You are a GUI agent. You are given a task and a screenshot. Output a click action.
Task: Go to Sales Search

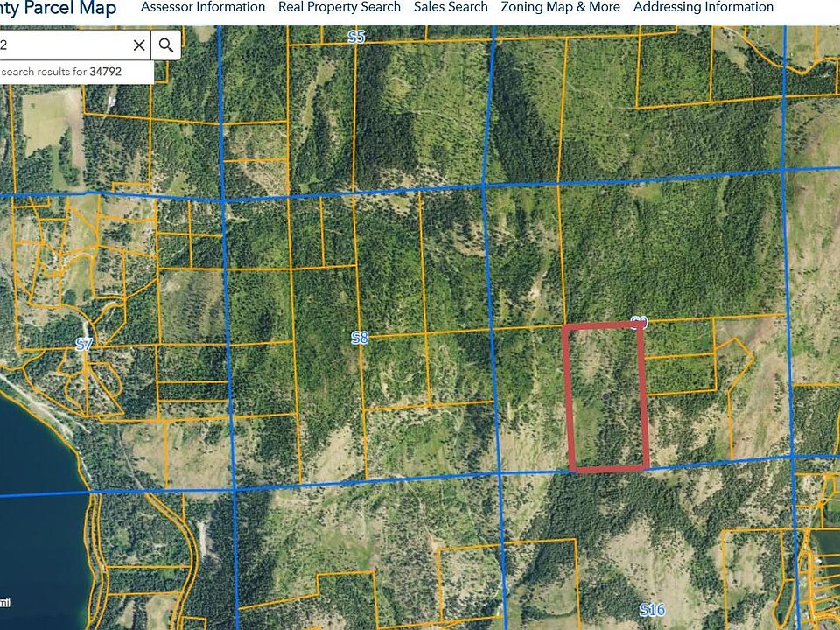coord(451,8)
